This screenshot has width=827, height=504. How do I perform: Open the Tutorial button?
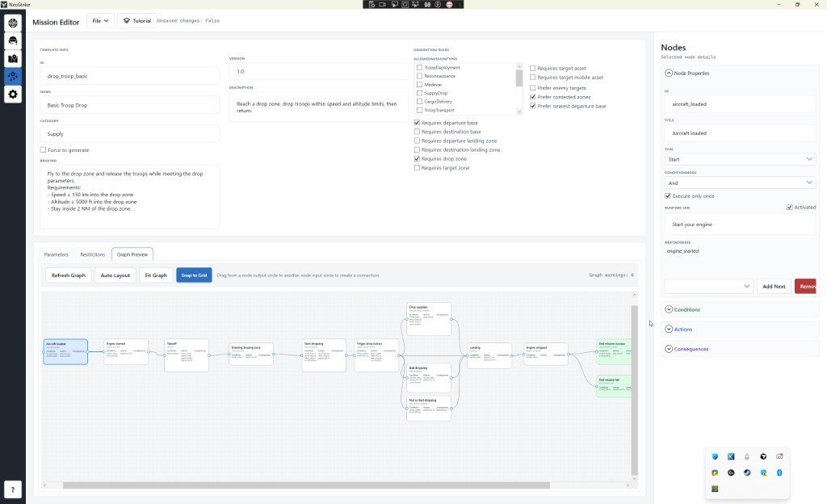[x=136, y=20]
